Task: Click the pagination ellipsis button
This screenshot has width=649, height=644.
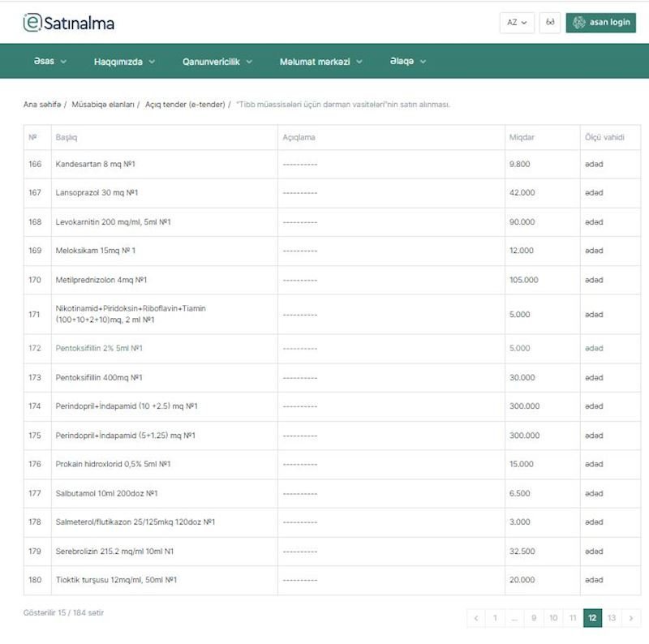Action: click(514, 618)
